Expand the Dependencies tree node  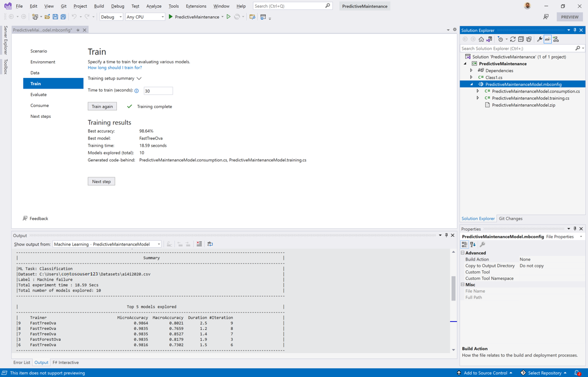coord(471,71)
